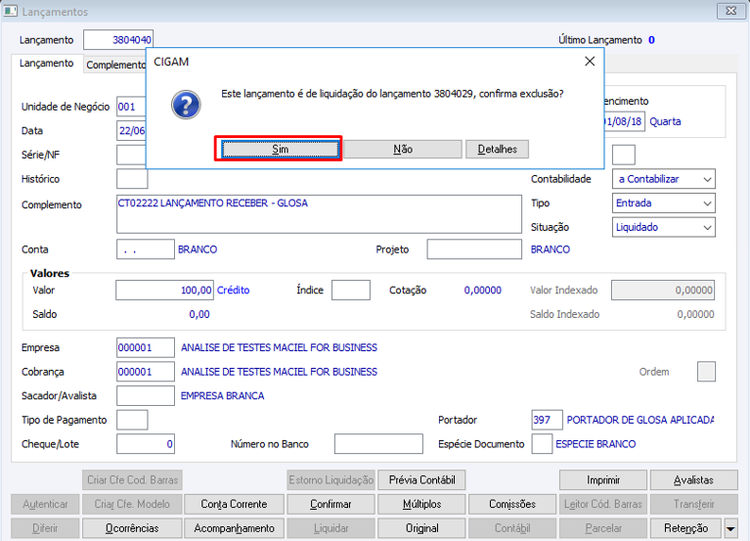Switch to the Lançamento tab
This screenshot has width=750, height=541.
tap(46, 63)
